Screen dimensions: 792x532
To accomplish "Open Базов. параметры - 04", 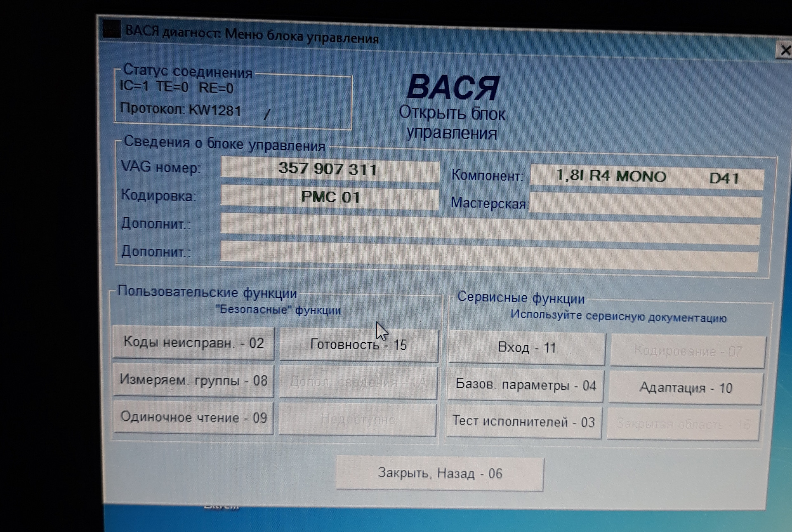I will 525,385.
